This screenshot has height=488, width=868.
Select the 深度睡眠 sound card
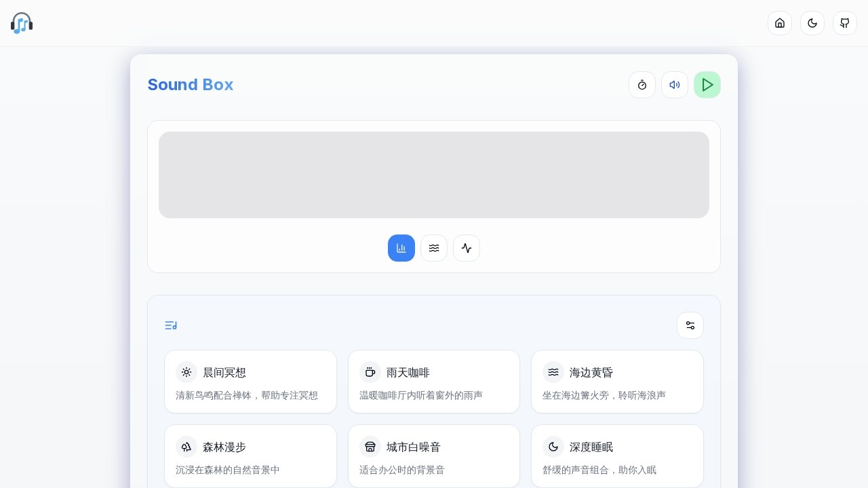coord(617,456)
